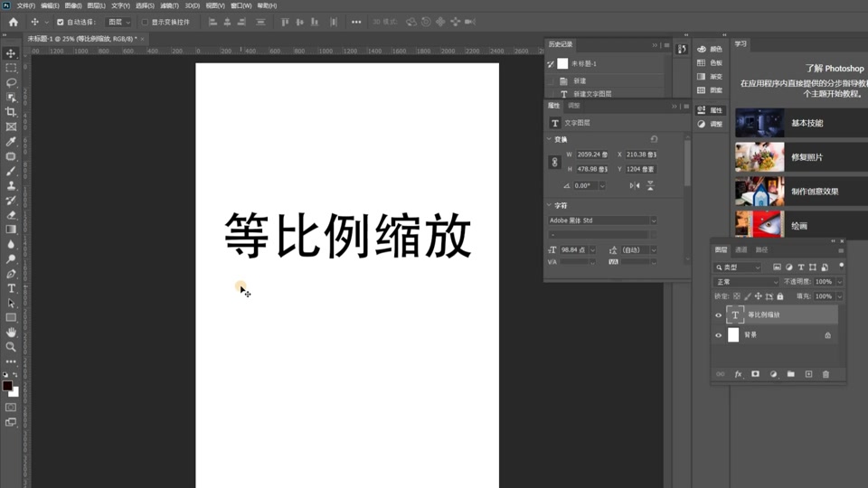Open the 正常 blend mode dropdown

click(746, 282)
